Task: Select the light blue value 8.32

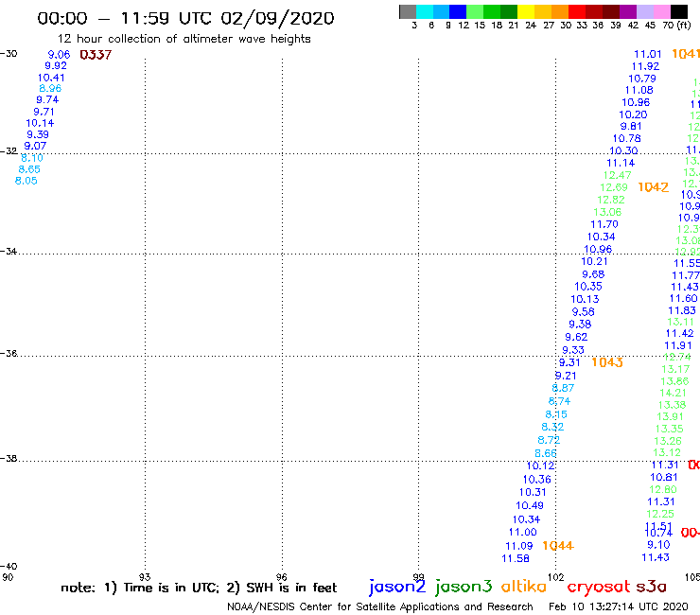Action: 552,427
